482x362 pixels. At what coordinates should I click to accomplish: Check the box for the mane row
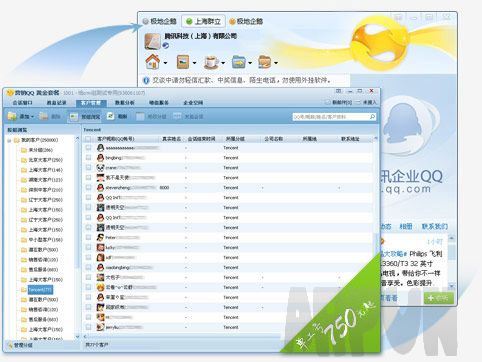88,167
